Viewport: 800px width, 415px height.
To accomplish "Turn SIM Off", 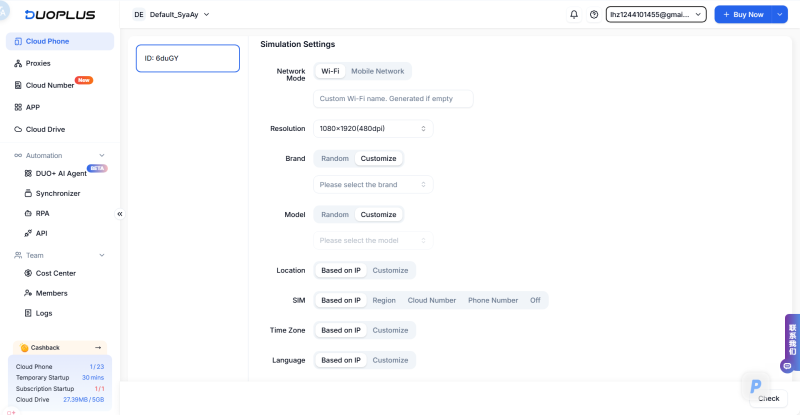I will tap(535, 301).
